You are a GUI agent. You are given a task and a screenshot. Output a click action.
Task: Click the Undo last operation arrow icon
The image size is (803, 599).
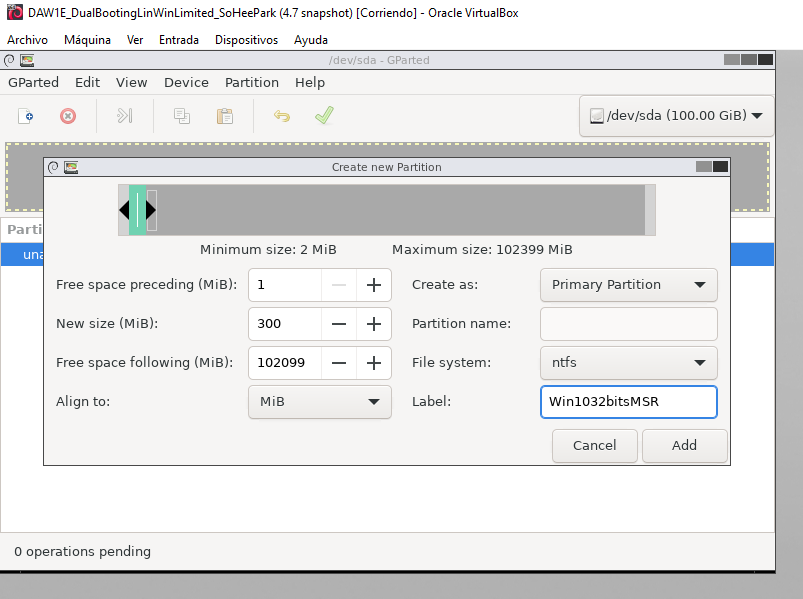coord(282,116)
